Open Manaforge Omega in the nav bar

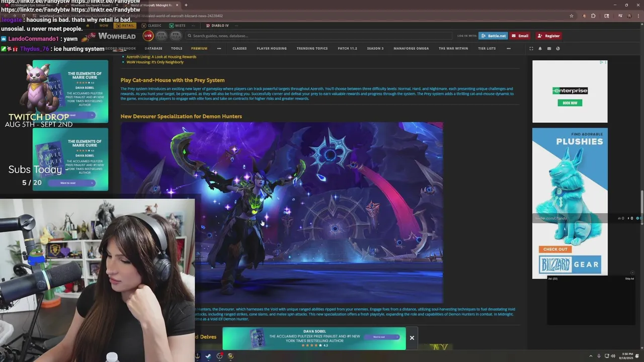tap(411, 48)
